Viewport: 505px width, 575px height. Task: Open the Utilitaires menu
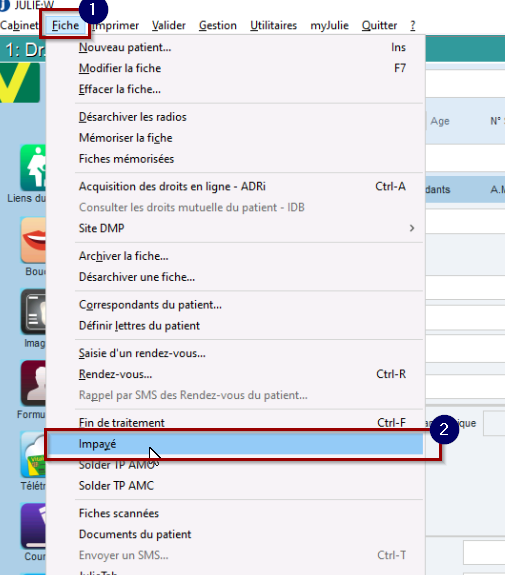[x=274, y=25]
